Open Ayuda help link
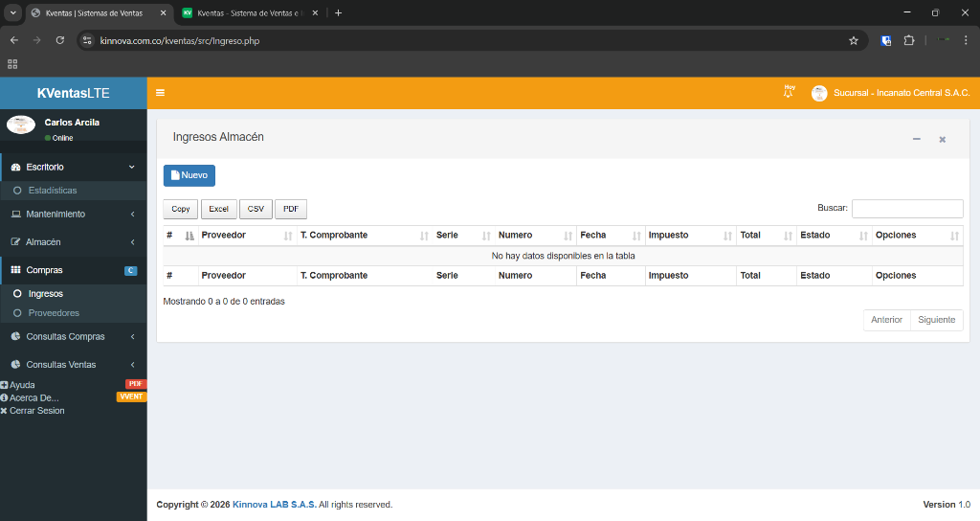 point(22,385)
